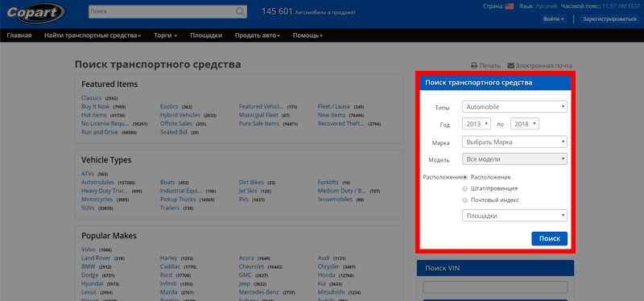
Task: Select the Расположение radio button
Action: (x=465, y=177)
